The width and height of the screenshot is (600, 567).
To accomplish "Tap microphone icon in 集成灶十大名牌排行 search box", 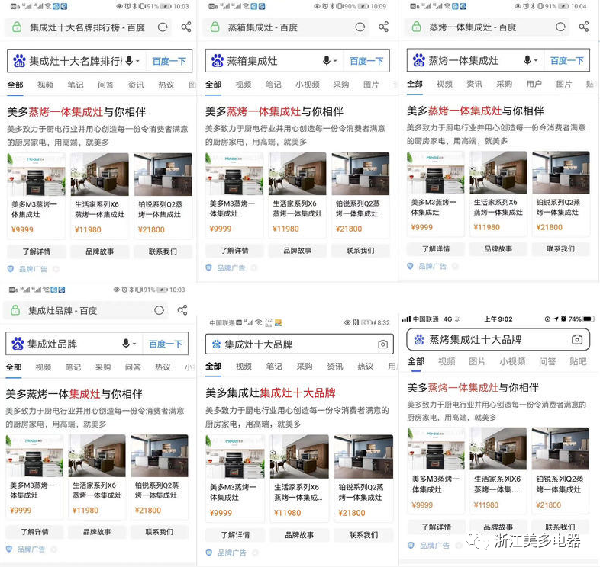I will (x=129, y=60).
